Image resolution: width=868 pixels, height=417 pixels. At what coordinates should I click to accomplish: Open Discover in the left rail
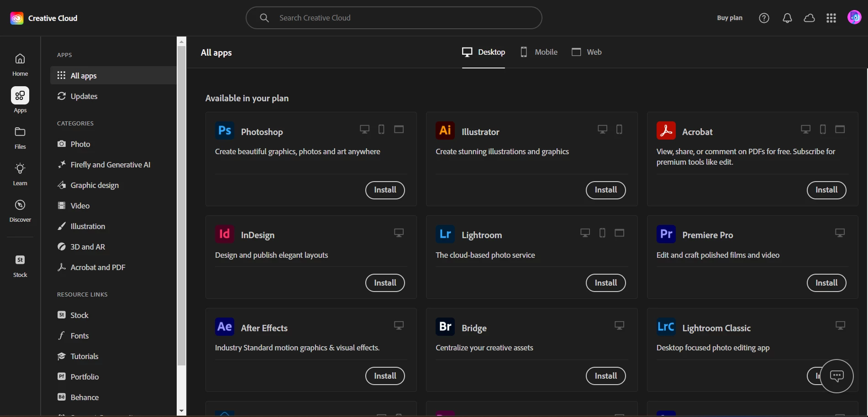(20, 211)
